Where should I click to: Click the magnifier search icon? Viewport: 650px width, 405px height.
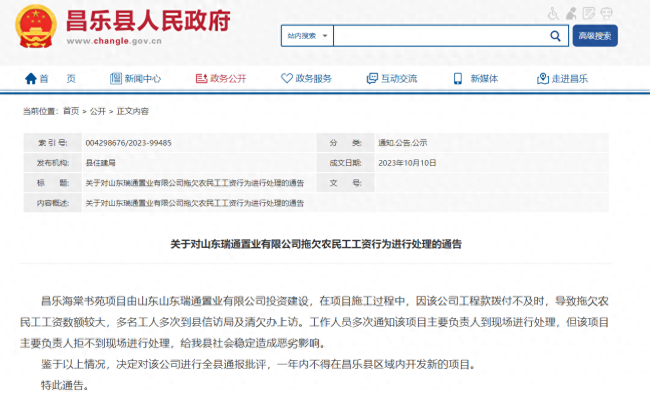point(555,36)
